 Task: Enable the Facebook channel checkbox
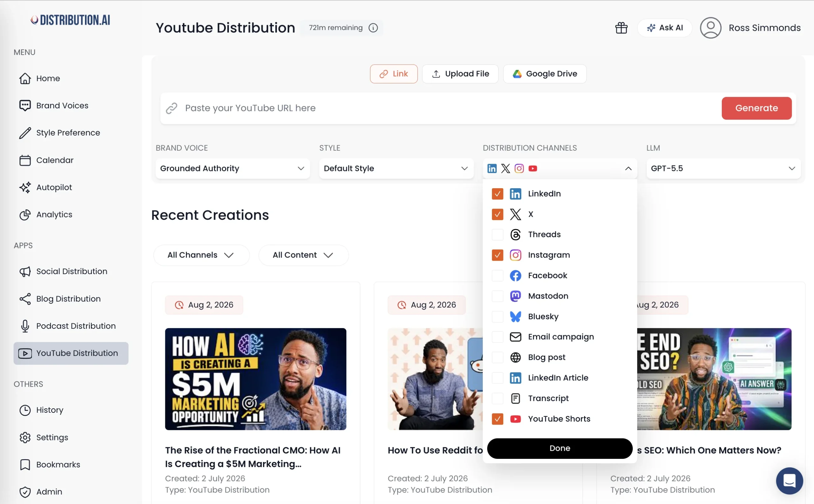point(497,276)
